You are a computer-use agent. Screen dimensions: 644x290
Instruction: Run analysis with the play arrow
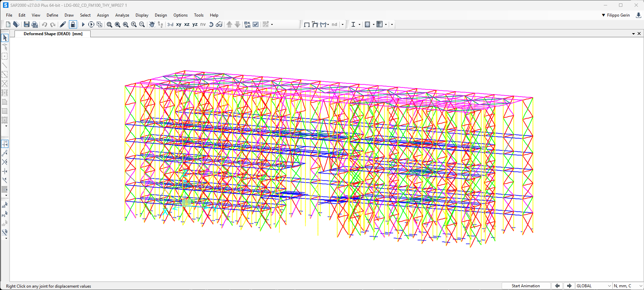(83, 24)
